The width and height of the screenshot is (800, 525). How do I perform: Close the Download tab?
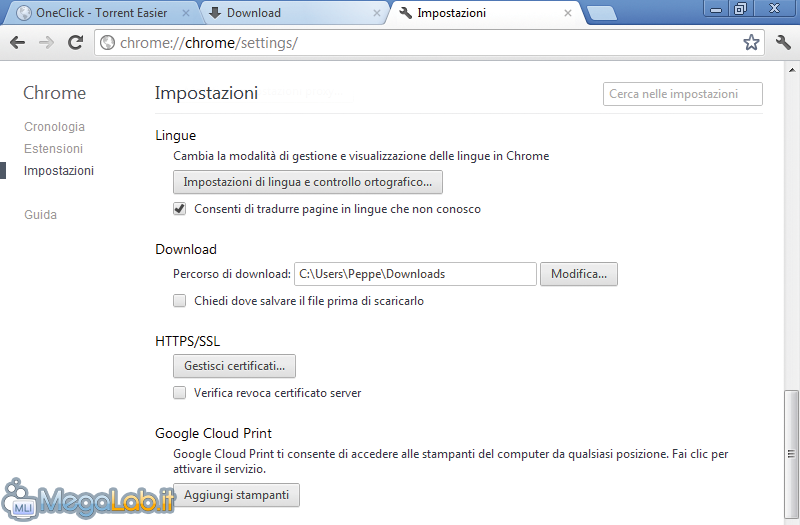[x=377, y=13]
